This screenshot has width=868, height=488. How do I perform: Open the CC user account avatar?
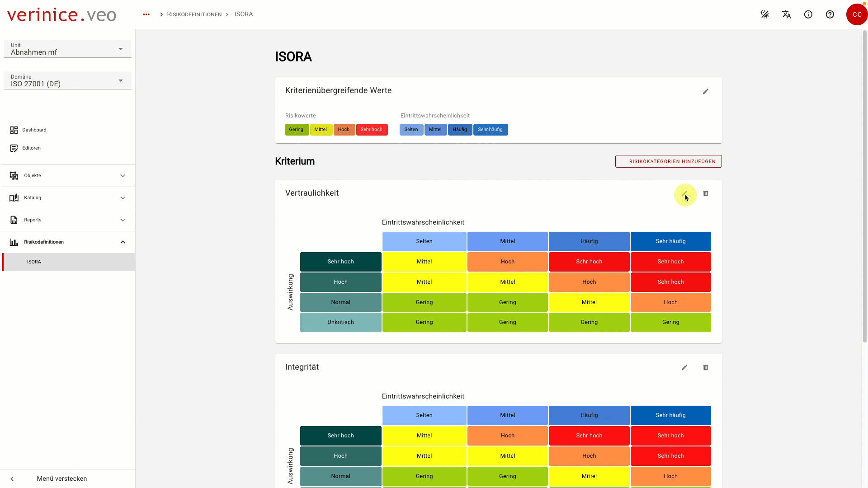[857, 14]
